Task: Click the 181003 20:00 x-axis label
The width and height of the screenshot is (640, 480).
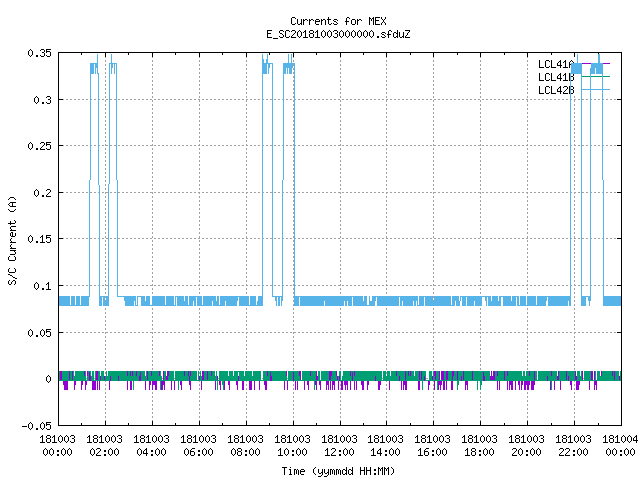Action: point(526,446)
